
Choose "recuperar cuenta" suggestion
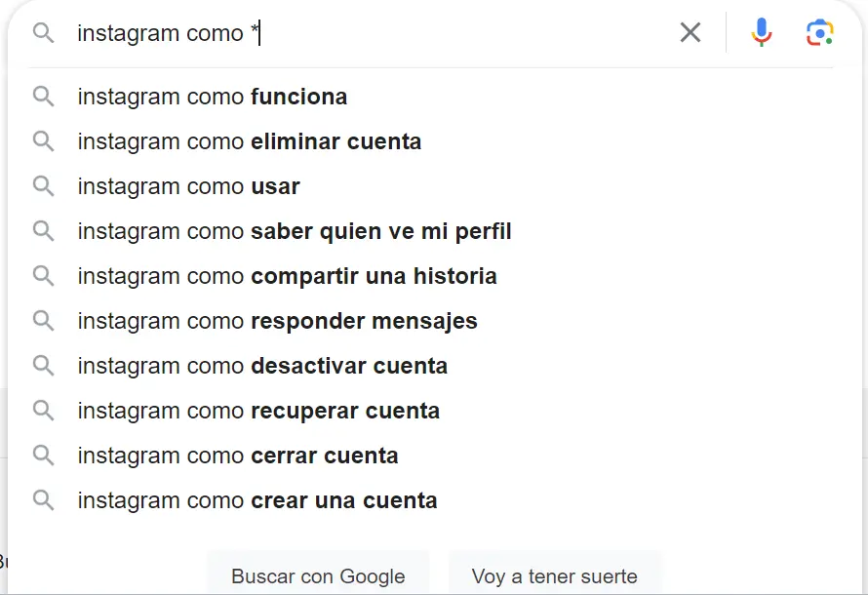pos(259,411)
